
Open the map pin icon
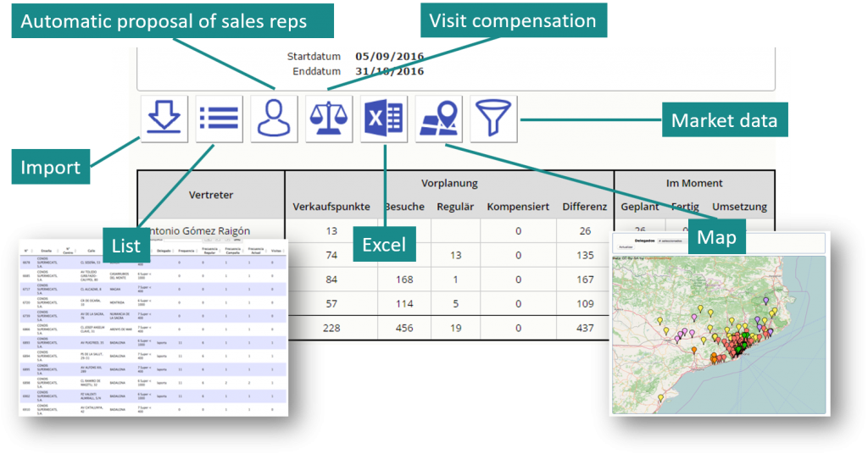pos(439,119)
